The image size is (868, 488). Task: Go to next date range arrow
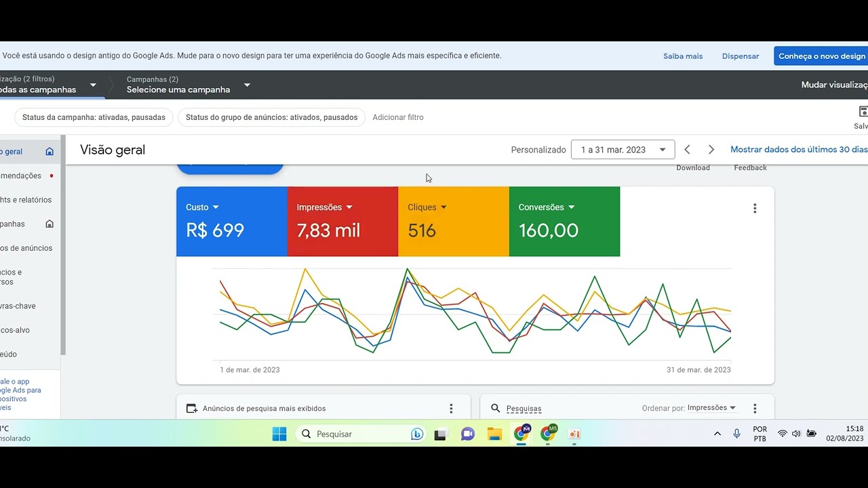coord(711,150)
